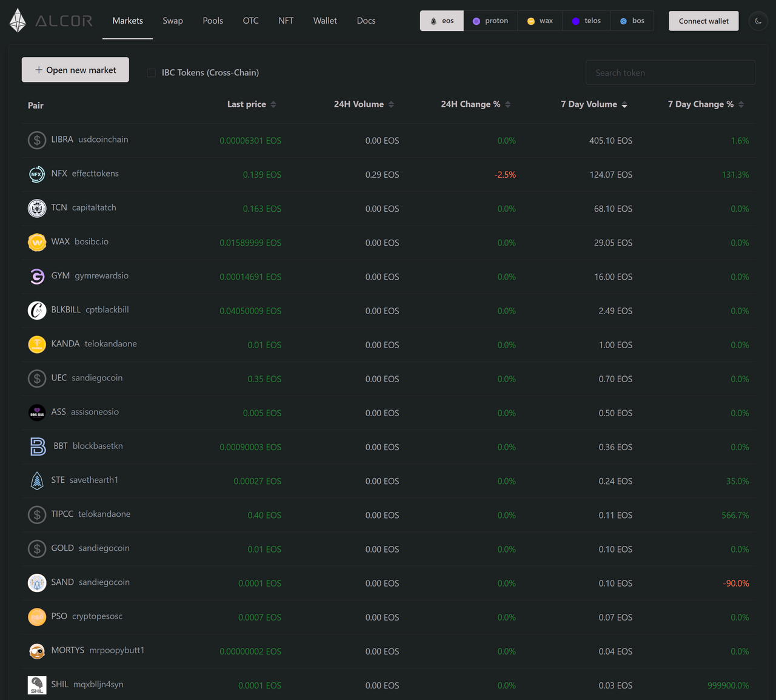Sort by 24H Change % column
The height and width of the screenshot is (700, 776).
(476, 104)
